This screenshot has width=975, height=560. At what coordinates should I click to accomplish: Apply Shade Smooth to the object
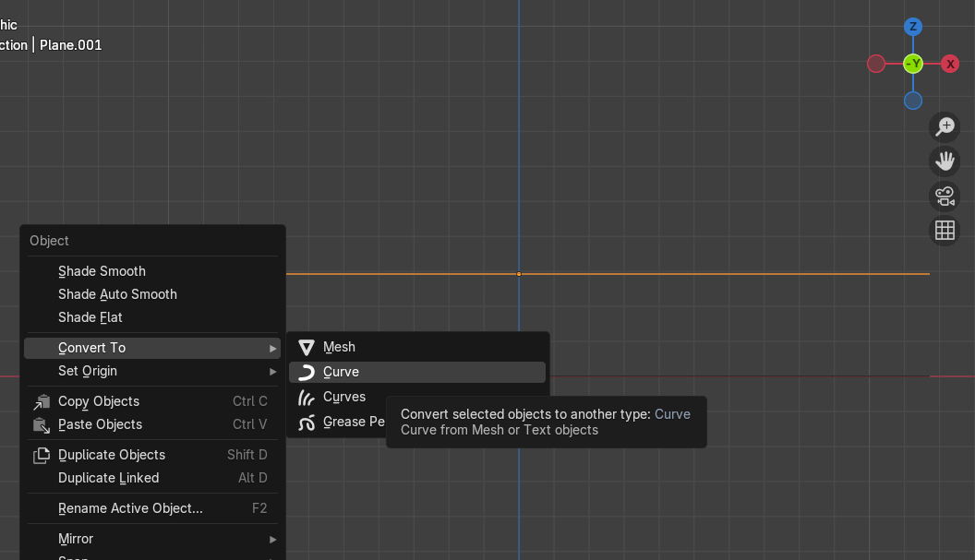click(102, 271)
